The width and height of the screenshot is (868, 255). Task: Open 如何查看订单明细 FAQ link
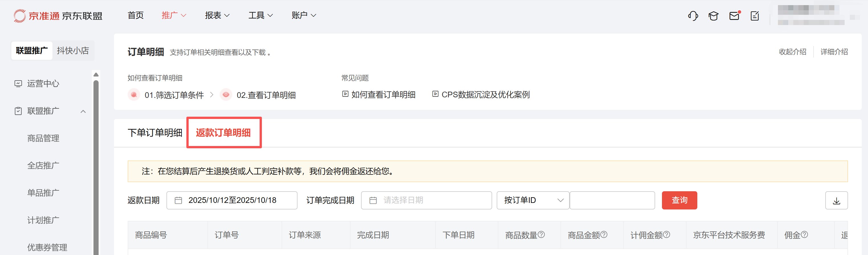(x=383, y=94)
